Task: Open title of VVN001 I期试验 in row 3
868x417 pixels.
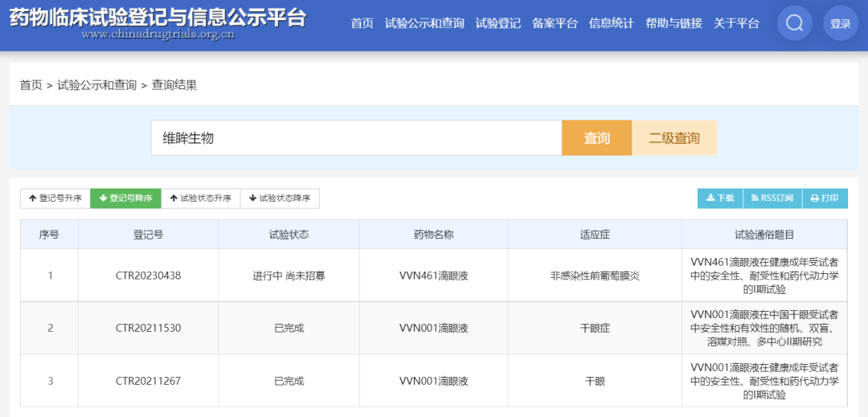Action: pos(764,381)
